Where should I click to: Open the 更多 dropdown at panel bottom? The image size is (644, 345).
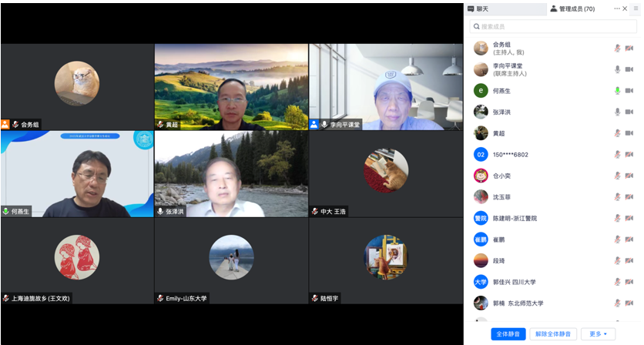coord(598,334)
